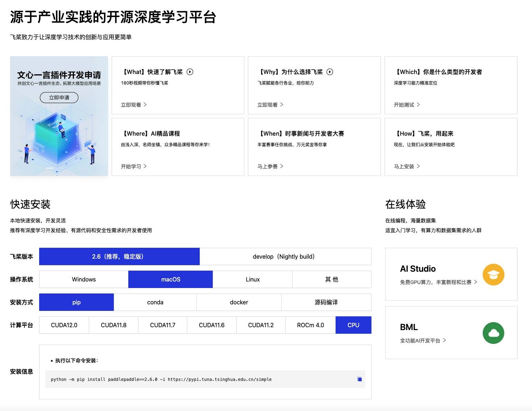
Task: Open the AI Studio graduation cap icon
Action: click(x=493, y=275)
